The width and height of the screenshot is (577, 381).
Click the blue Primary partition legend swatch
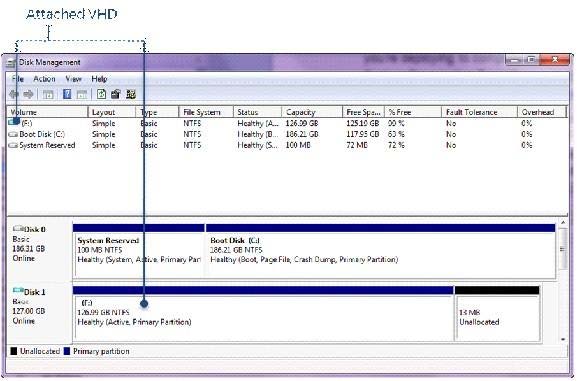tap(67, 351)
